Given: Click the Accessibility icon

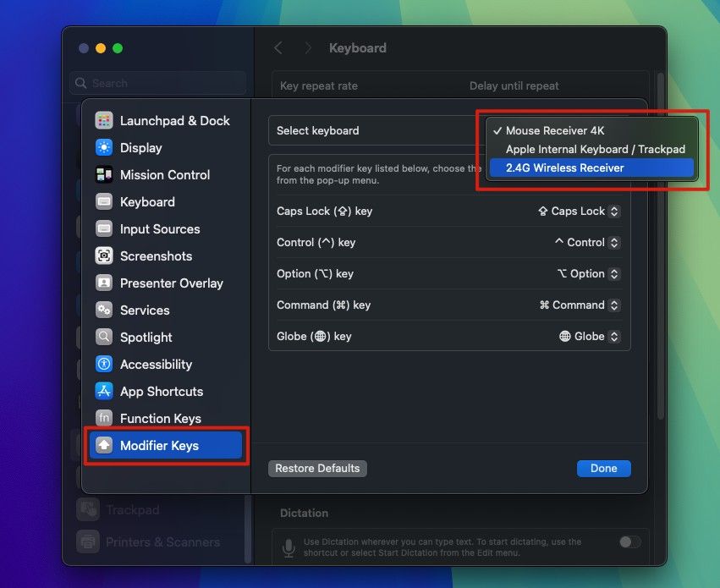Looking at the screenshot, I should [x=104, y=365].
